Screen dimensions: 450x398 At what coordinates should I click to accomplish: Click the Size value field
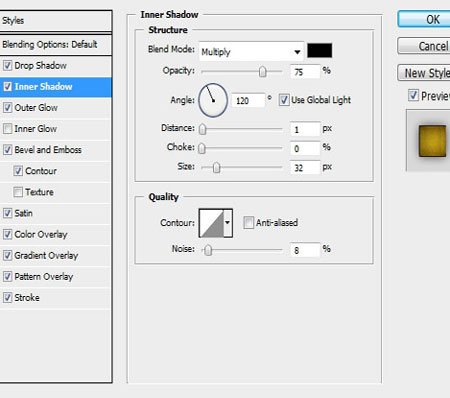click(305, 168)
